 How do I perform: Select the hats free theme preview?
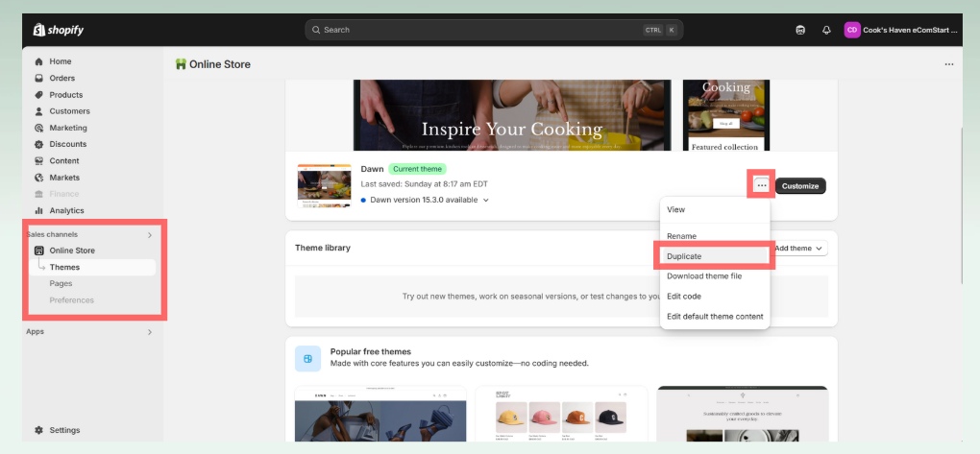[x=561, y=414]
